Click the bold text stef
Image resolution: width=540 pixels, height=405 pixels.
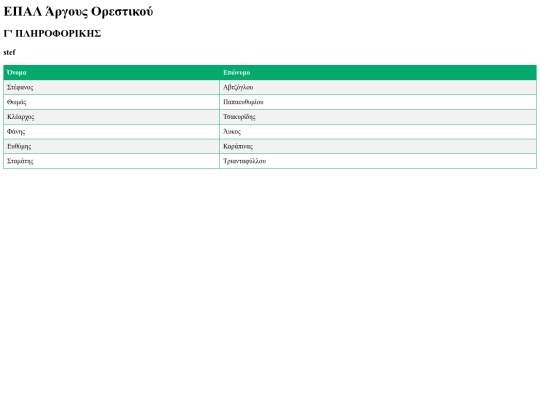coord(9,52)
